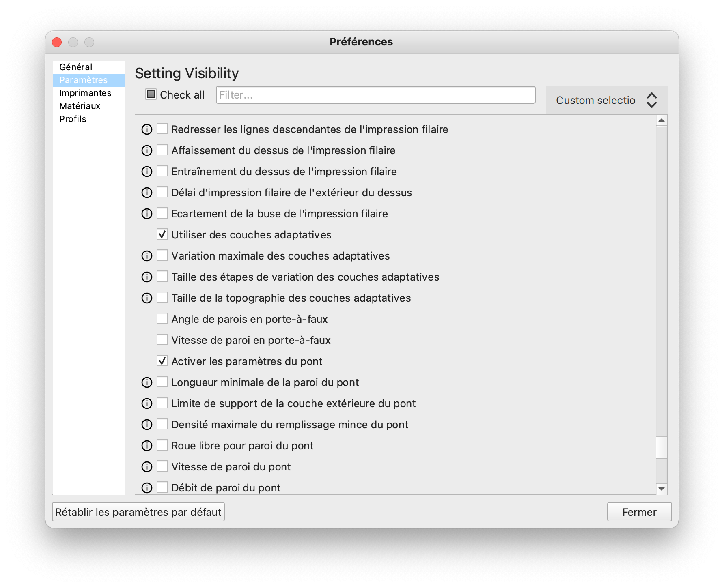The height and width of the screenshot is (588, 724).
Task: Click info icon next to Débit de paroi du pont
Action: (147, 488)
